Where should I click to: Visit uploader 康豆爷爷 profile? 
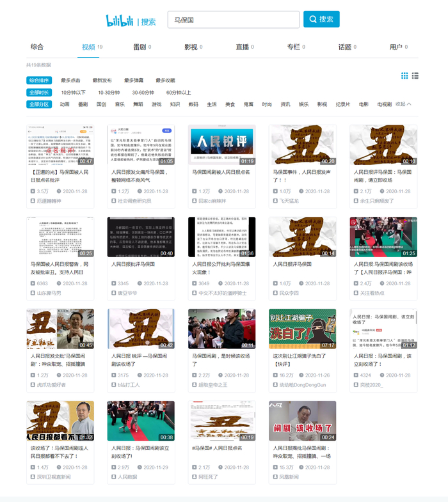pyautogui.click(x=127, y=293)
